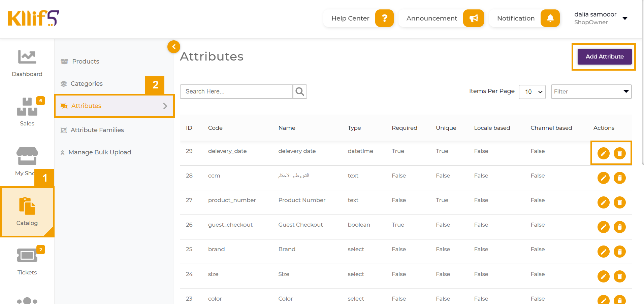Click the Name column header
Screen dimensions: 644x304
pyautogui.click(x=287, y=128)
